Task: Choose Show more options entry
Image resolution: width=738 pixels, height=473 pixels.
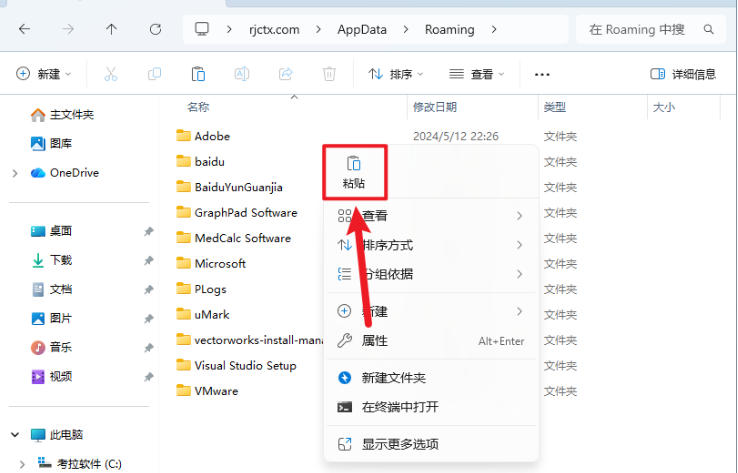Action: click(x=400, y=444)
